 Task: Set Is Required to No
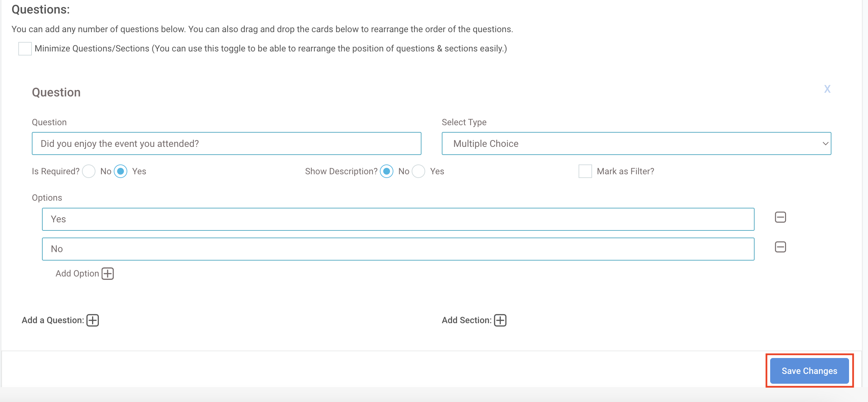point(89,171)
